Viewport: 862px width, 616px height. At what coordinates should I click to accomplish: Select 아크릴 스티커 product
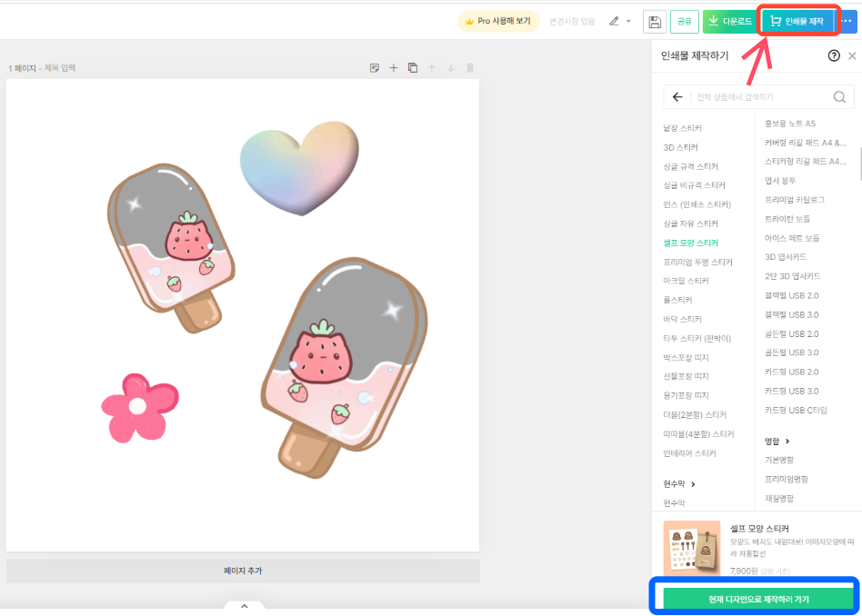click(687, 281)
